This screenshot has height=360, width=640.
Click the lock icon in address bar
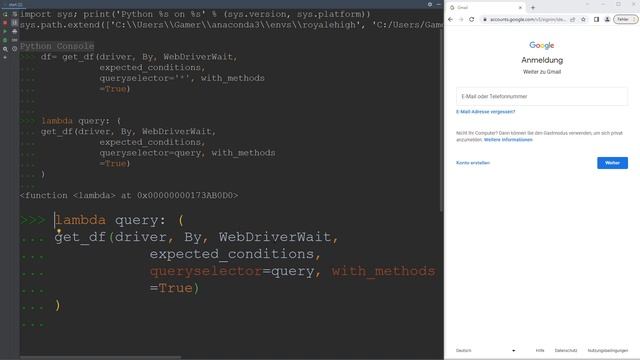tap(485, 19)
